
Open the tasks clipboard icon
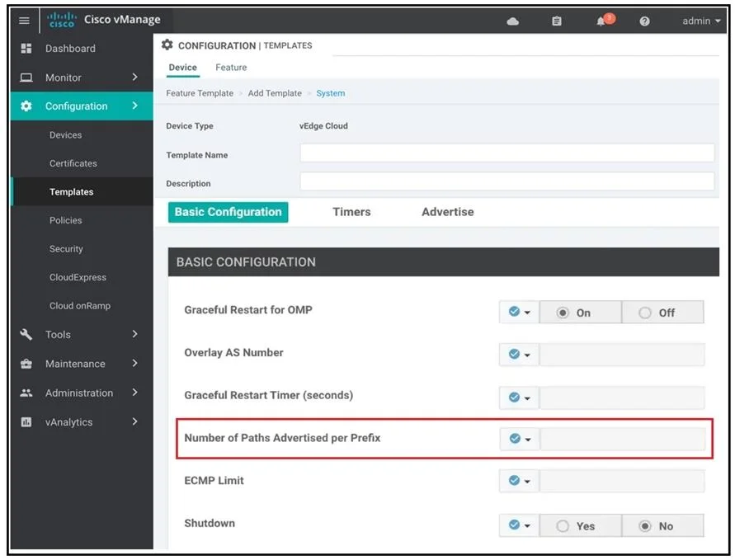pyautogui.click(x=557, y=21)
